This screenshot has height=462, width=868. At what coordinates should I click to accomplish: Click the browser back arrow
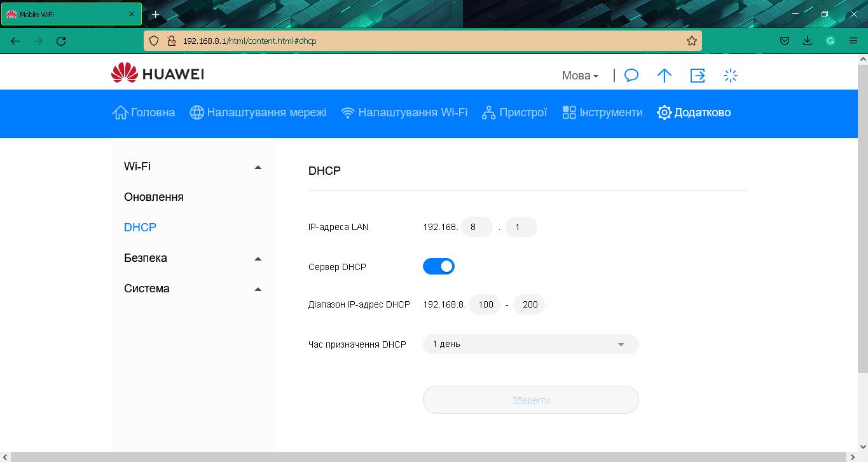(15, 41)
